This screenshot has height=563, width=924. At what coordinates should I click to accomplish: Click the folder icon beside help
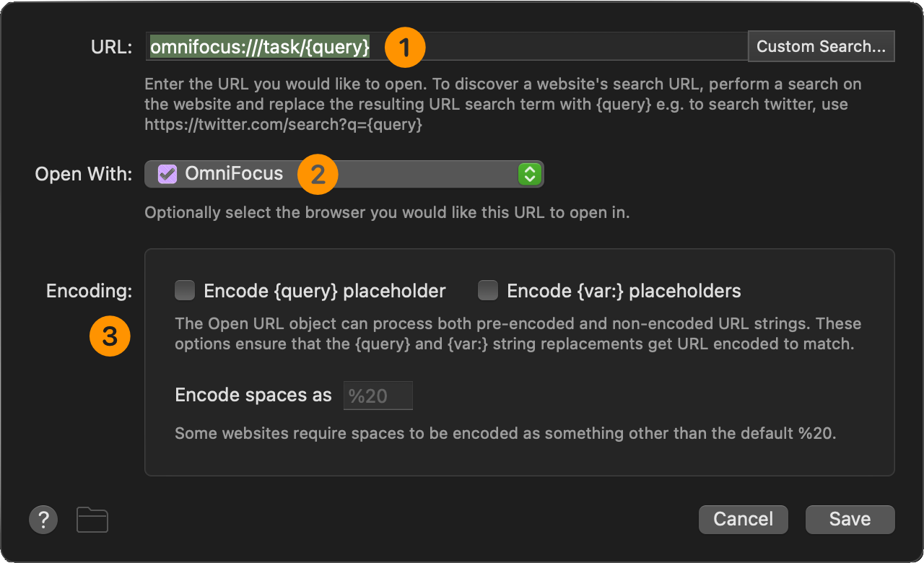[x=92, y=520]
